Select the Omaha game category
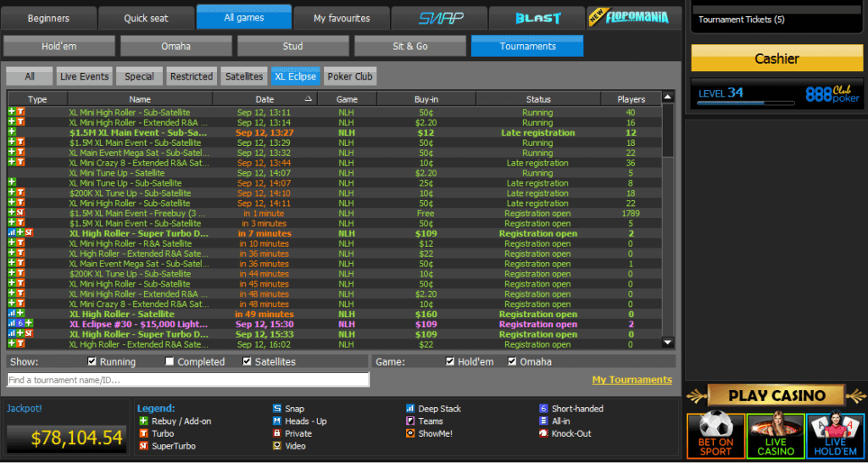The width and height of the screenshot is (868, 463). 176,47
